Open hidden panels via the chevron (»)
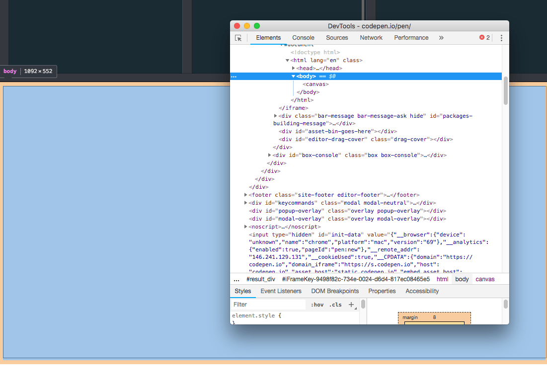547x392 pixels. (441, 37)
